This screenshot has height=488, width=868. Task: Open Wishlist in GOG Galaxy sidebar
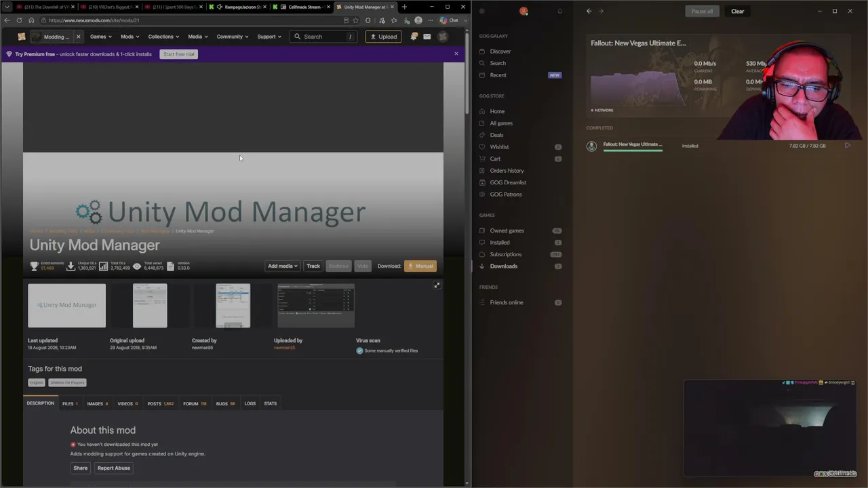tap(499, 147)
